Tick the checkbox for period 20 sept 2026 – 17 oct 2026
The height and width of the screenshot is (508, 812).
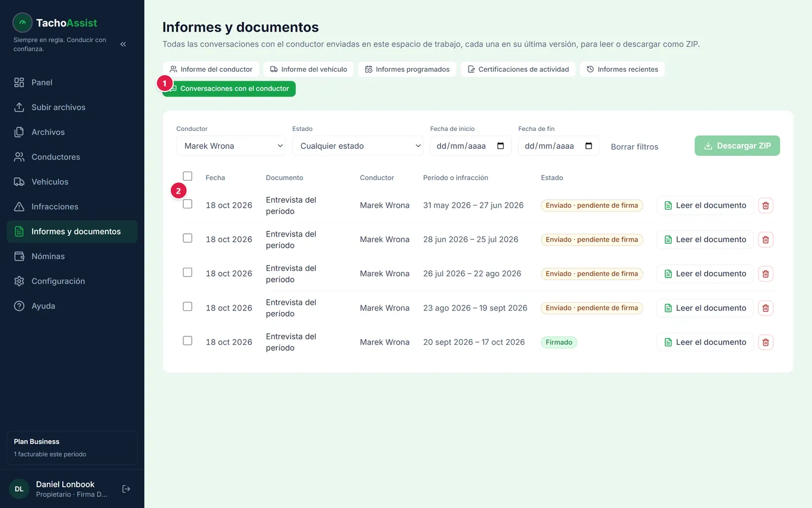pyautogui.click(x=188, y=340)
